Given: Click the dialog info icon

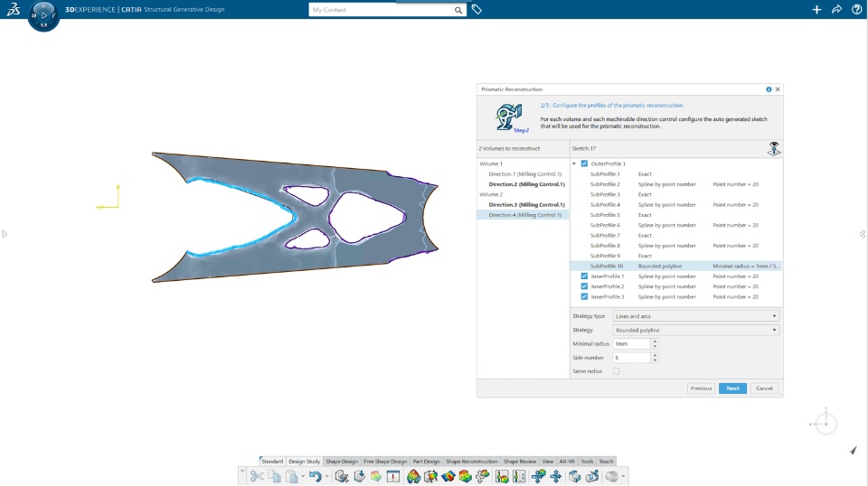Looking at the screenshot, I should click(769, 89).
